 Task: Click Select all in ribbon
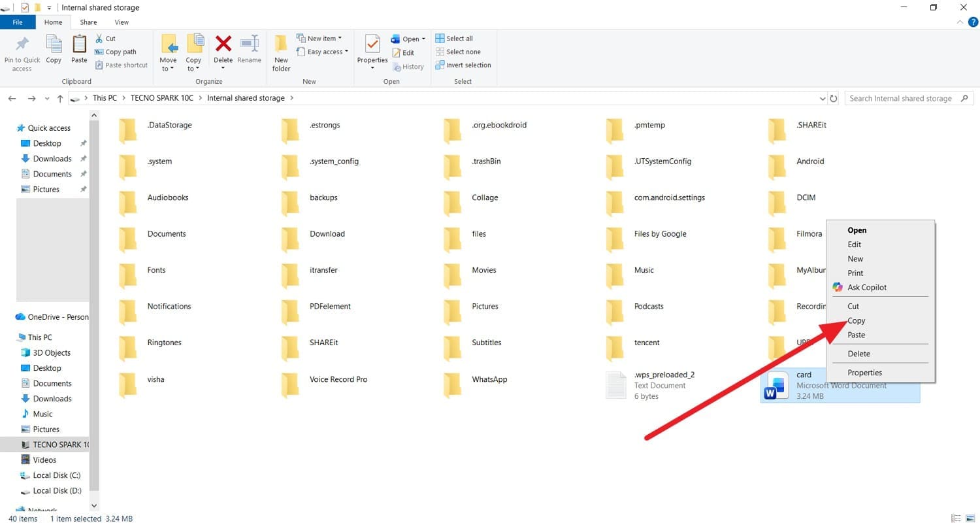pyautogui.click(x=454, y=39)
